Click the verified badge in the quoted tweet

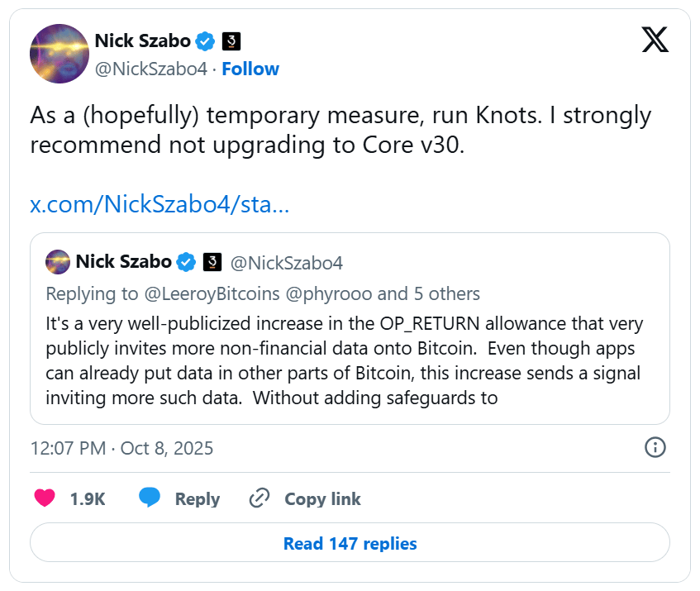tap(187, 263)
